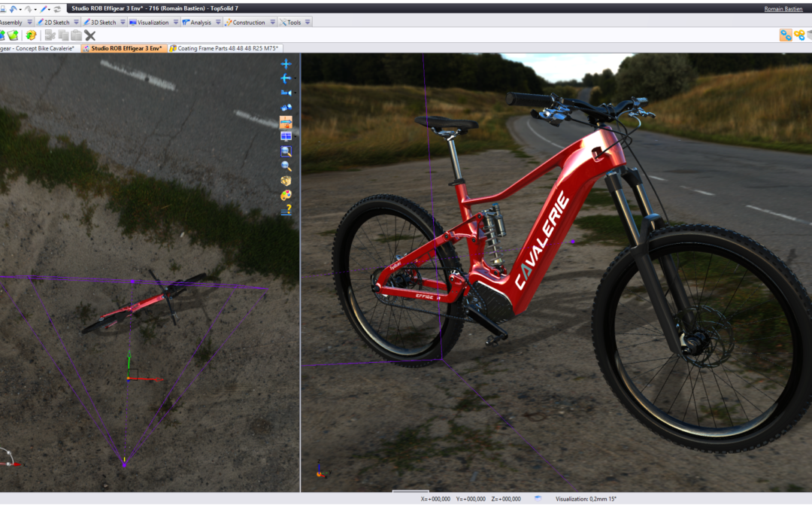
Task: Click the black X delete icon
Action: click(90, 35)
